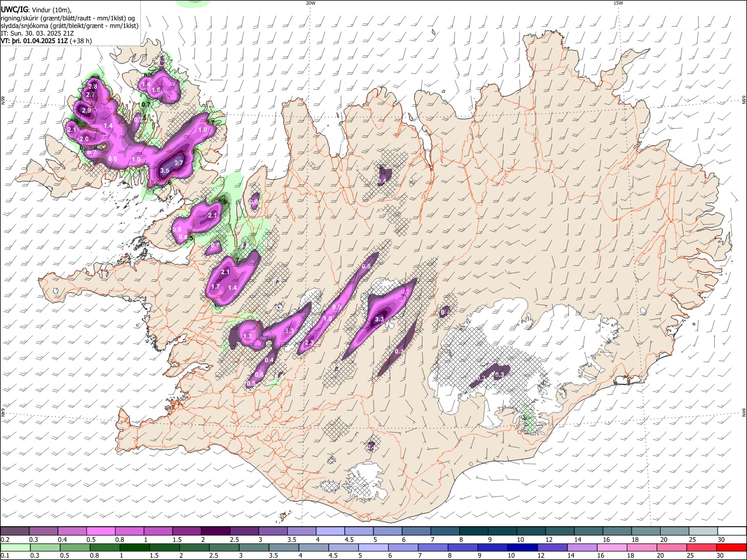Screen dimensions: 747x560
Task: Click the 1.7 snowfall value on the map
Action: click(x=215, y=286)
